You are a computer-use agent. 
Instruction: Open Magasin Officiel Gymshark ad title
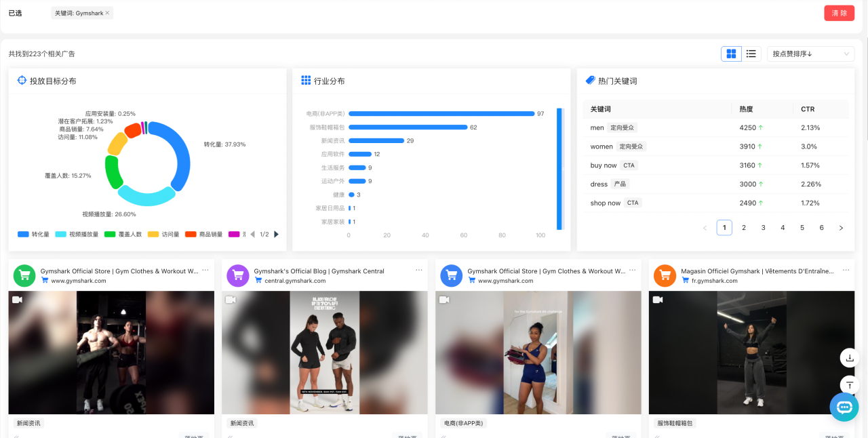(757, 271)
